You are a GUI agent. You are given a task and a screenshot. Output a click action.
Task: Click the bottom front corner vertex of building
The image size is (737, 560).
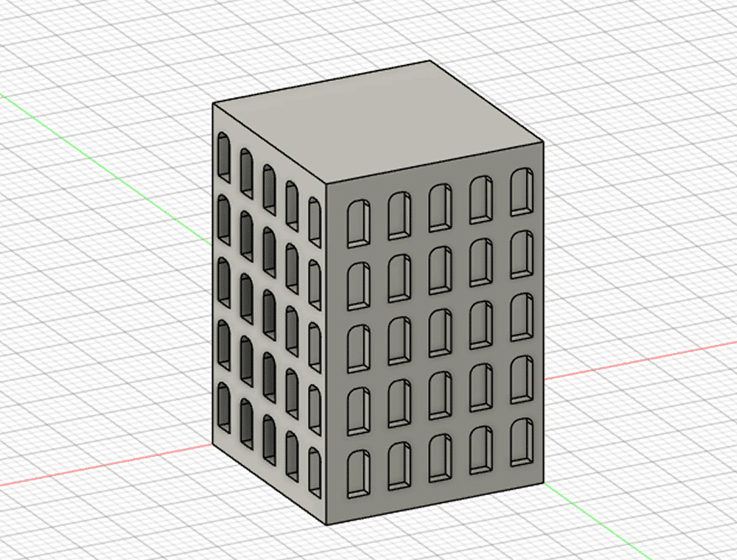pos(326,525)
